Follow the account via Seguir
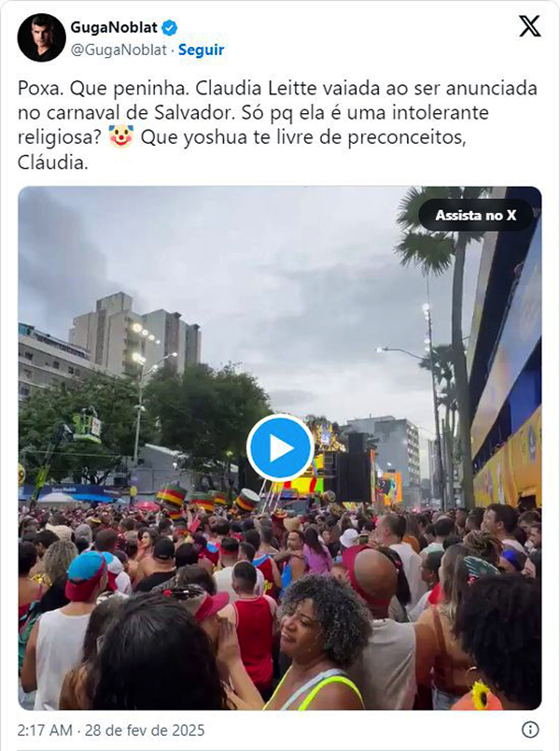The width and height of the screenshot is (560, 751). [201, 50]
